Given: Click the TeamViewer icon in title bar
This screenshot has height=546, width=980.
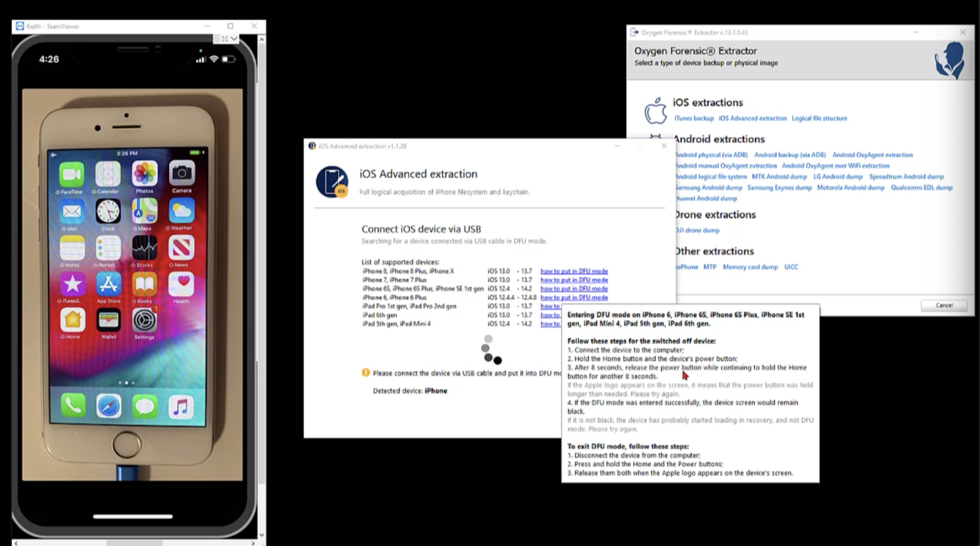Looking at the screenshot, I should pos(20,26).
